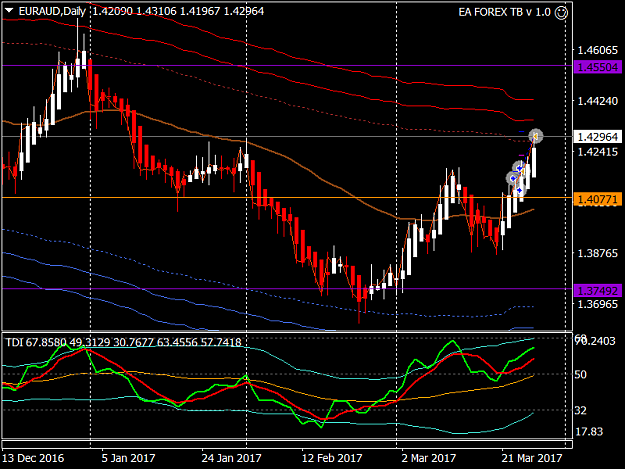Click the 1.42415 price scale value

598,152
